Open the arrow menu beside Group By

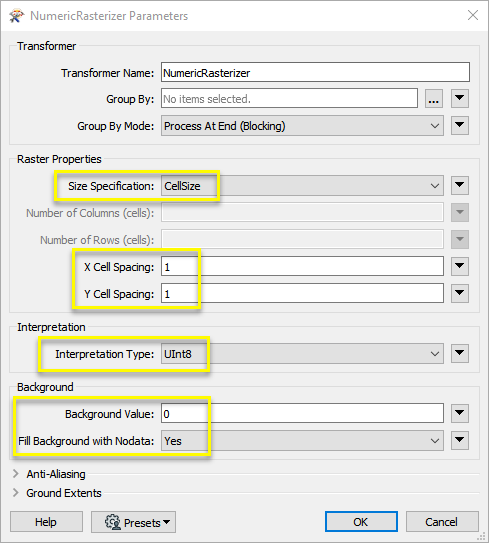click(x=460, y=99)
